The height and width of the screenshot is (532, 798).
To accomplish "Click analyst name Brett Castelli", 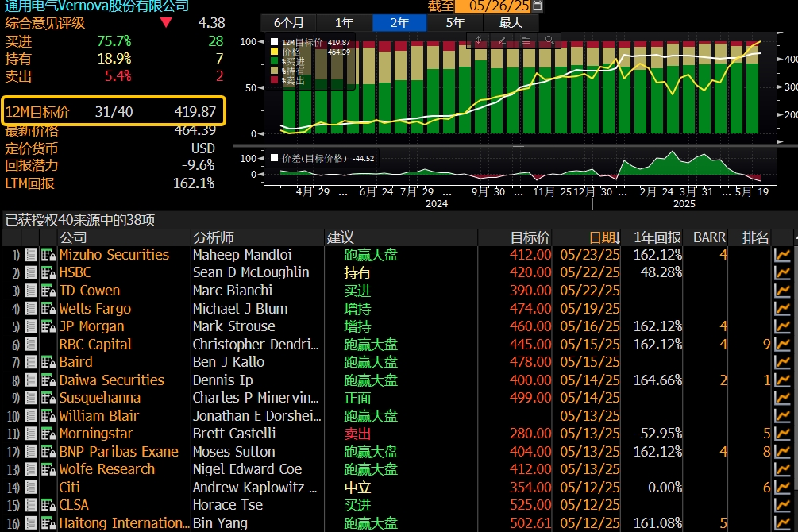I will [234, 434].
